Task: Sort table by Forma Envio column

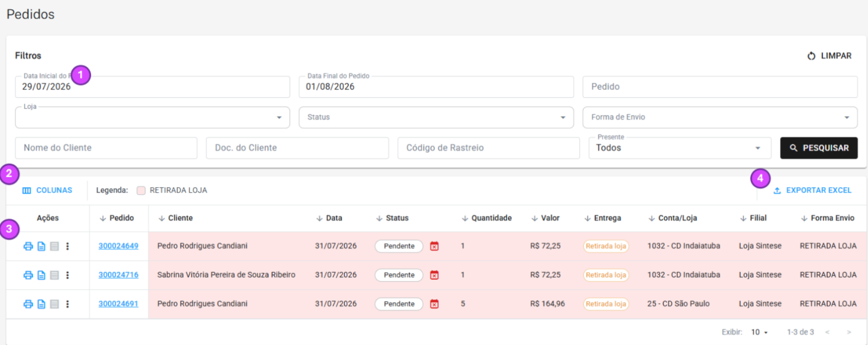Action: [x=827, y=218]
